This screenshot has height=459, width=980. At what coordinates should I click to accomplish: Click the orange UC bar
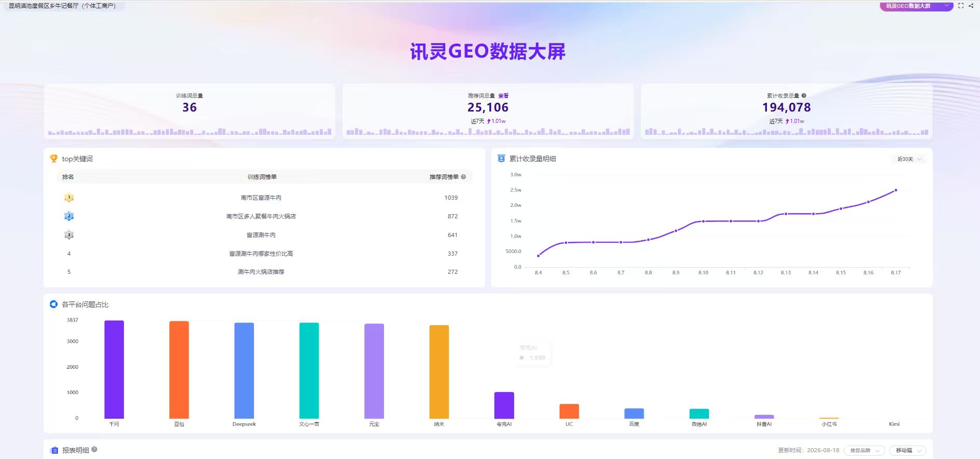569,411
